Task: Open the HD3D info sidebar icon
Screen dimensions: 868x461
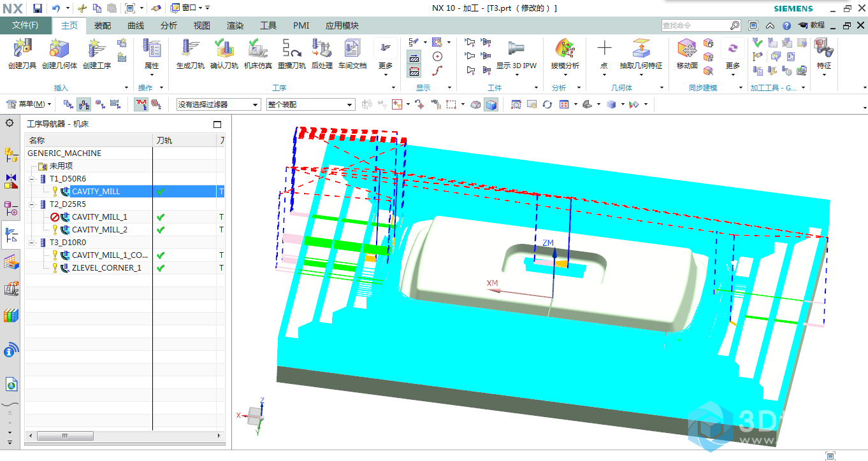Action: point(11,350)
